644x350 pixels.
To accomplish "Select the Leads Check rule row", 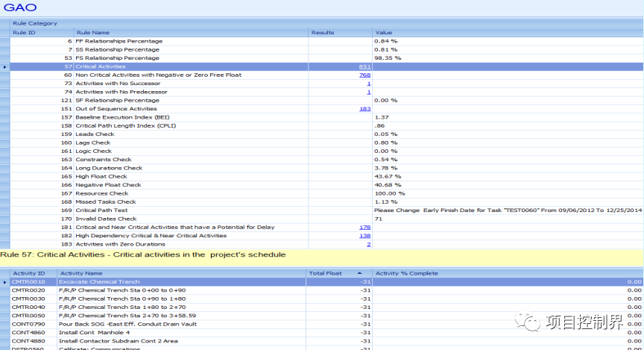I will [x=327, y=134].
